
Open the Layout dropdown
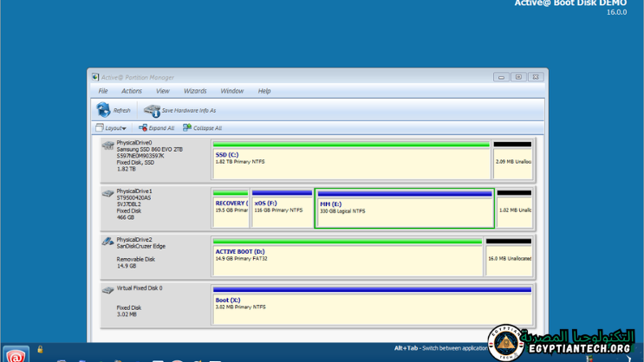point(111,128)
